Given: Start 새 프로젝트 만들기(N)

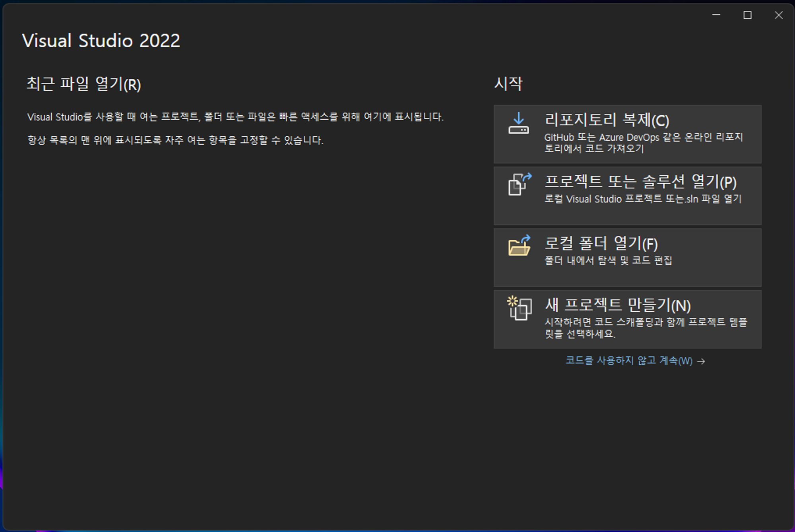Looking at the screenshot, I should 618,305.
